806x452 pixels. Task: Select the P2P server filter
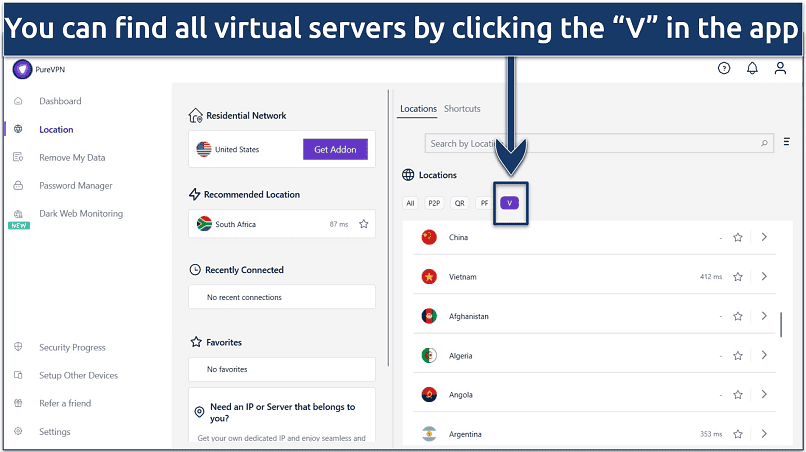pyautogui.click(x=434, y=203)
